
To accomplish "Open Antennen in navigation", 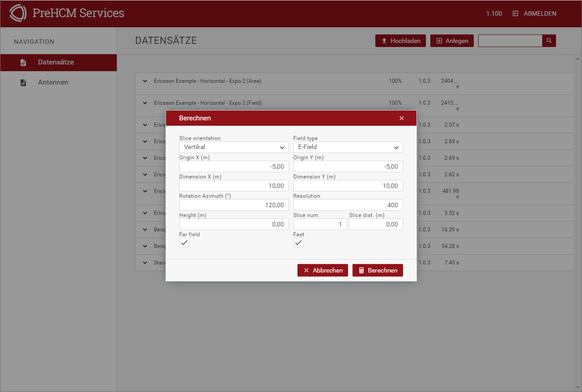I will coord(58,82).
